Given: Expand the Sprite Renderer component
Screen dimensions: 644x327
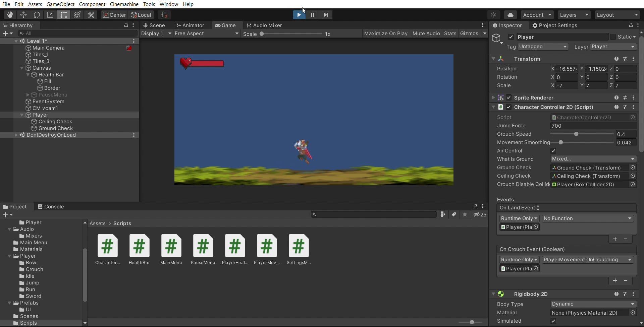Looking at the screenshot, I should pos(493,97).
